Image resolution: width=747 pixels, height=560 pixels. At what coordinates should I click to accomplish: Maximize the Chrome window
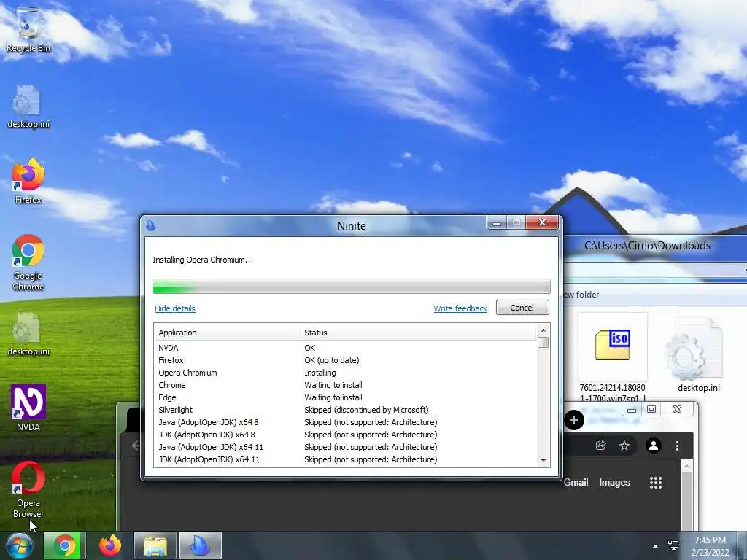[x=651, y=410]
